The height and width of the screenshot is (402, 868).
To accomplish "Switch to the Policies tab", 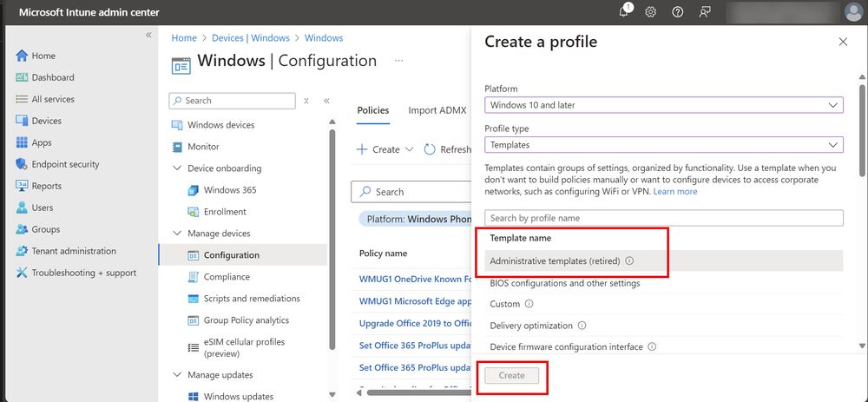I will (x=373, y=110).
